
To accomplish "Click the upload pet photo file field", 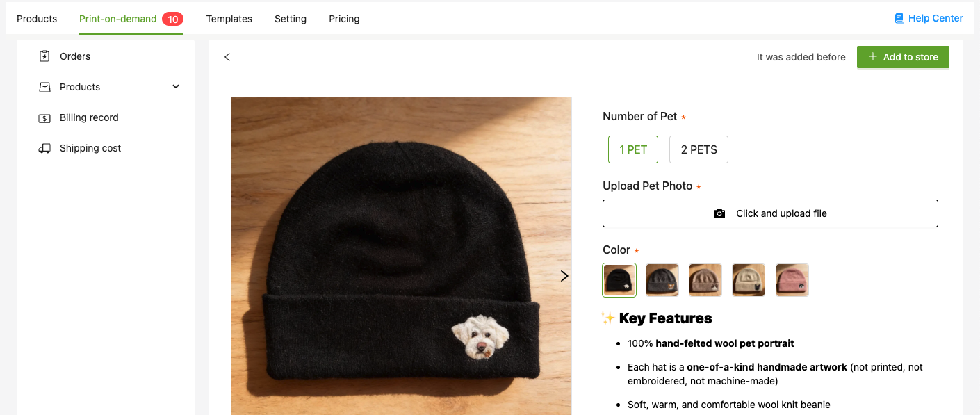I will click(770, 213).
